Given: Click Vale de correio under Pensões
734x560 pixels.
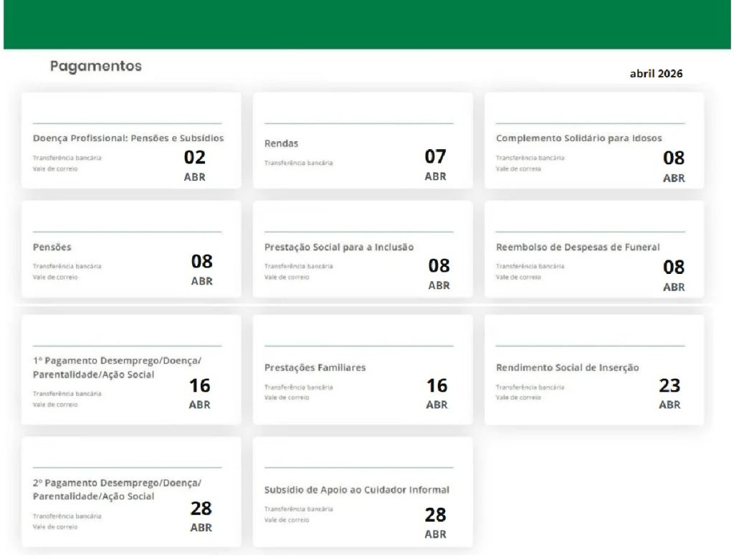Looking at the screenshot, I should pos(55,277).
